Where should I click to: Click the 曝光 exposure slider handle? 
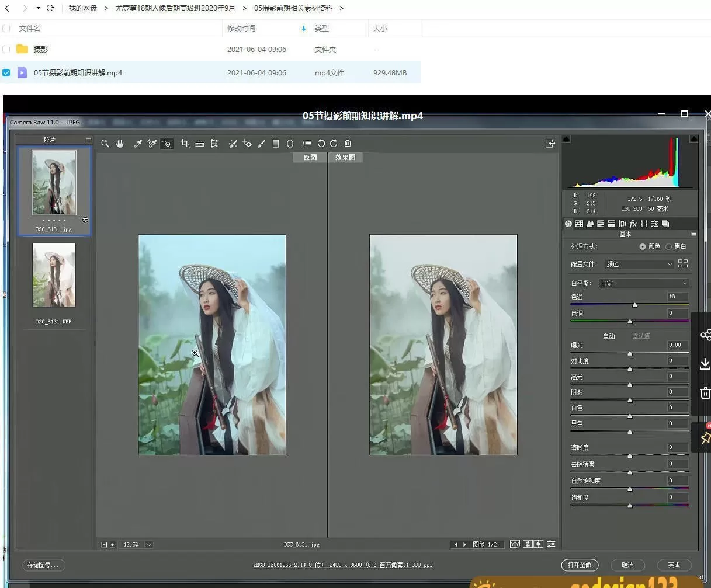pyautogui.click(x=630, y=353)
